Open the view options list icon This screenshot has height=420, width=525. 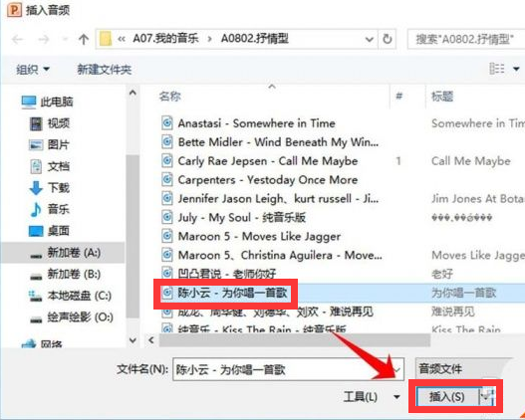pos(497,69)
